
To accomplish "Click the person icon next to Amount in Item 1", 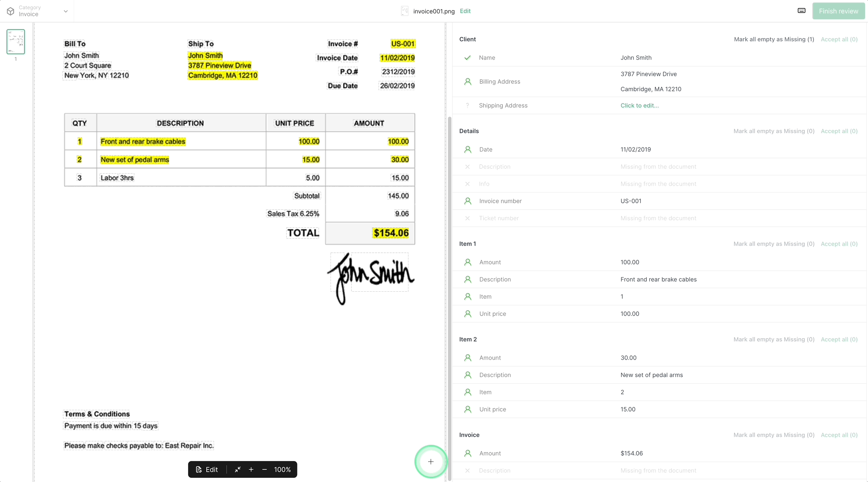I will [x=467, y=262].
